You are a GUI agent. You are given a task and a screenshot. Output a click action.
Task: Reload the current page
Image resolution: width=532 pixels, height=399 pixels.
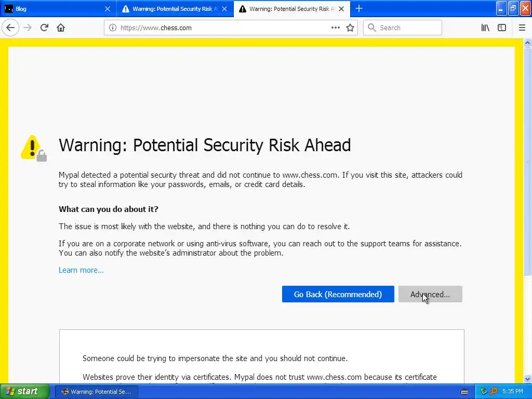44,28
